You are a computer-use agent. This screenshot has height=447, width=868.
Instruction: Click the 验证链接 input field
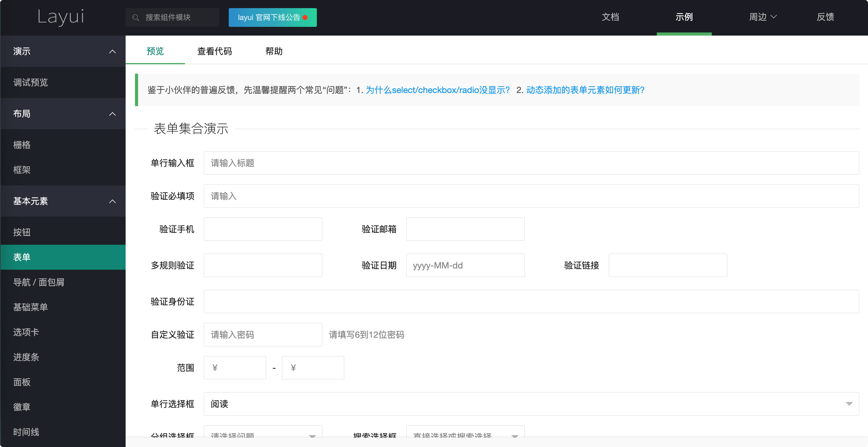tap(668, 265)
